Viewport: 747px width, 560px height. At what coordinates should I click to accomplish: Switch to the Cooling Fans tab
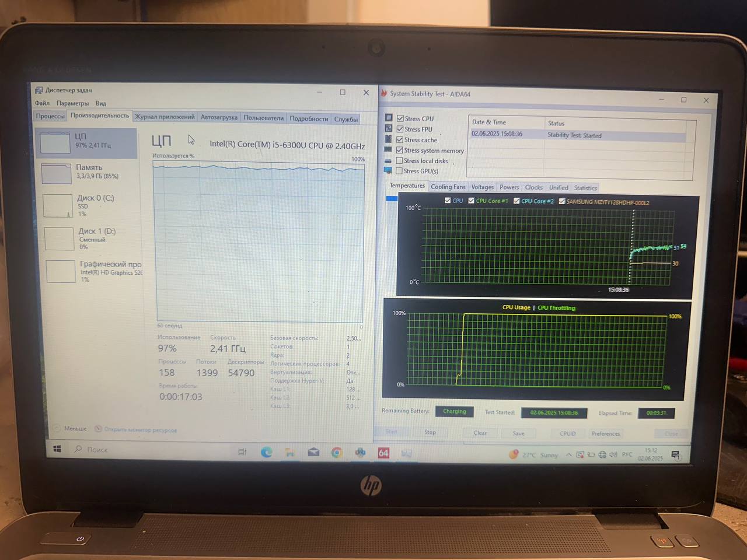click(x=448, y=187)
